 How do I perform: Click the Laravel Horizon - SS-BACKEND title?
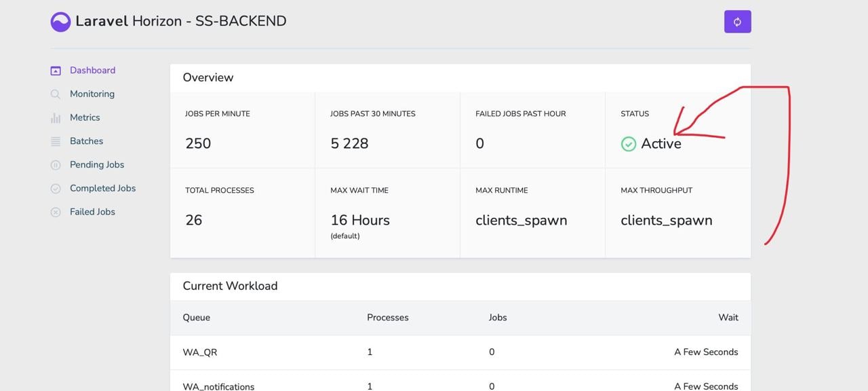(x=181, y=21)
